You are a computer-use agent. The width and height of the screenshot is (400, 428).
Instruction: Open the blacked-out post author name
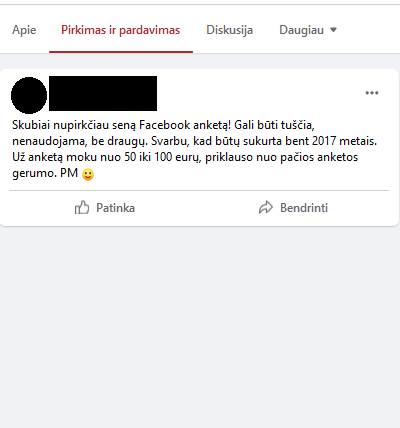(103, 93)
